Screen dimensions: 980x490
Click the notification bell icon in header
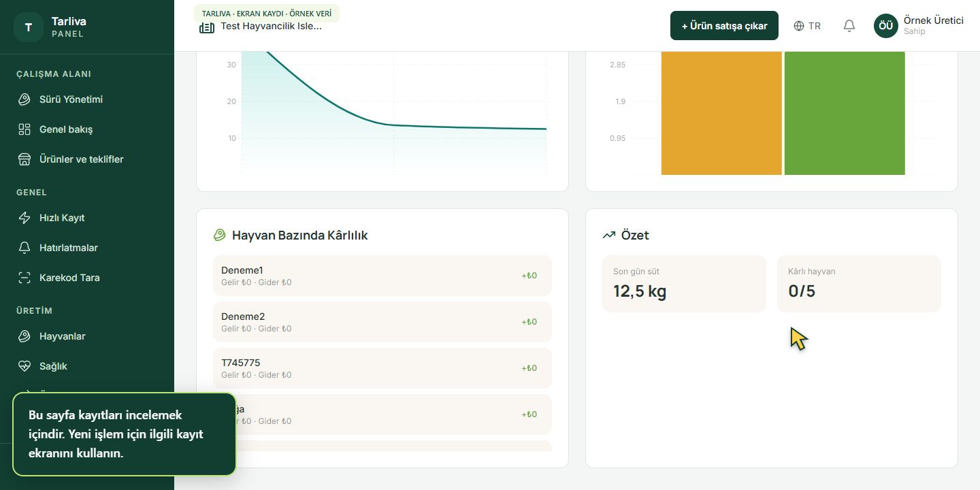[x=849, y=26]
